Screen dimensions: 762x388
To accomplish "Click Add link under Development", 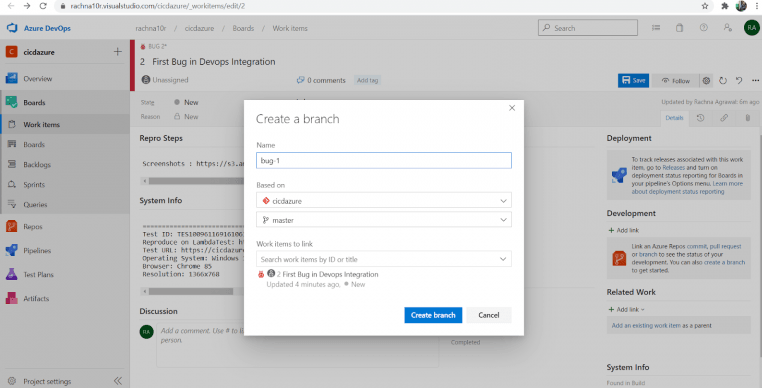I will (x=623, y=230).
